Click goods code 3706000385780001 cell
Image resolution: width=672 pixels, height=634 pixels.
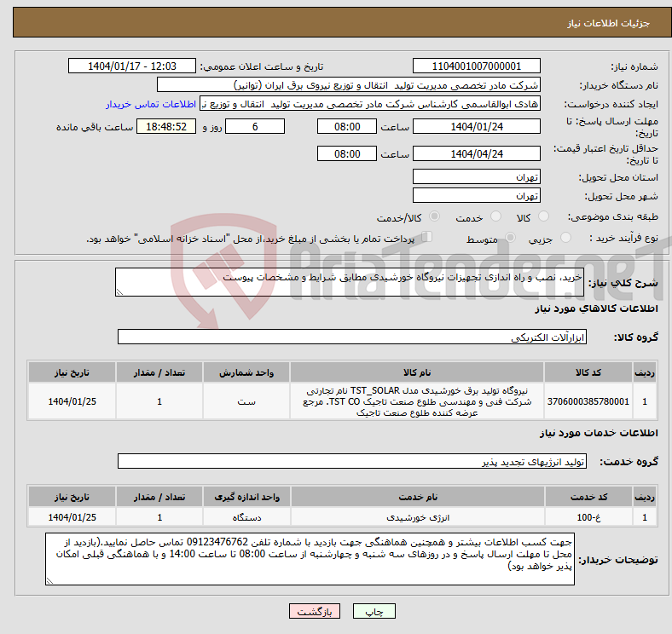pos(588,401)
